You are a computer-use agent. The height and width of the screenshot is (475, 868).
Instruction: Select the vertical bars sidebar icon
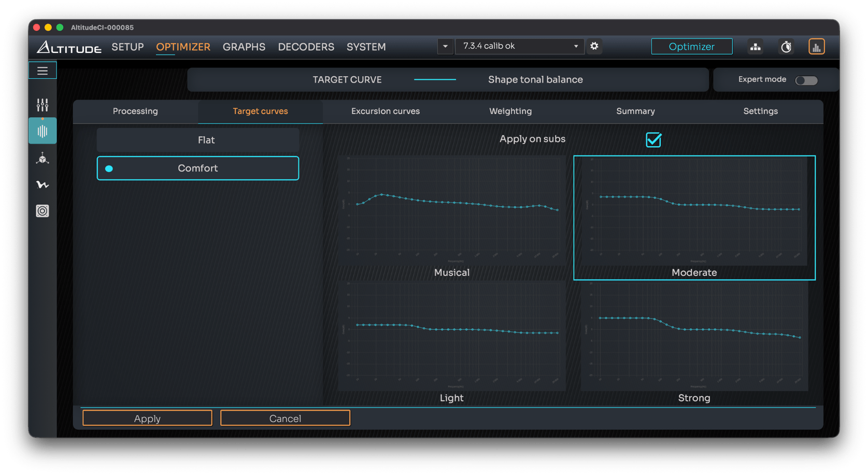coord(42,131)
